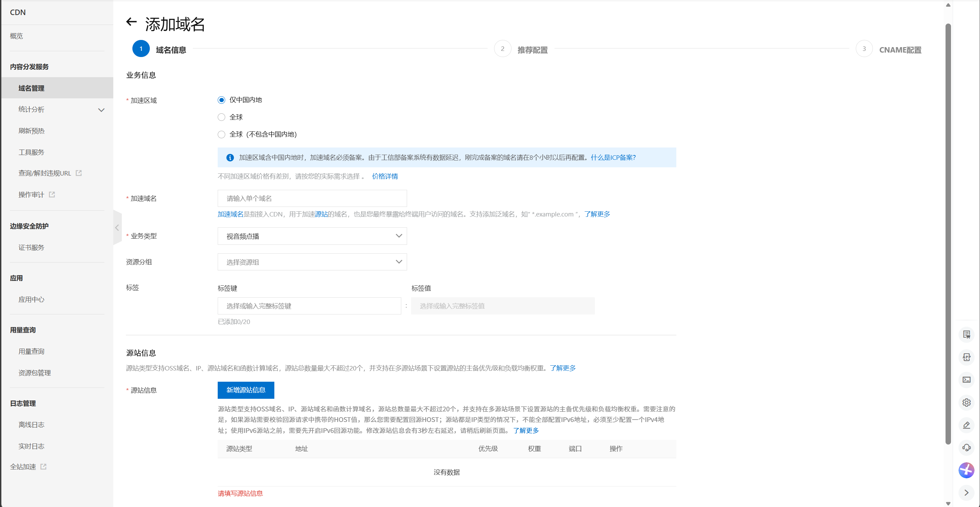
Task: Click the 新增源站信息 button
Action: coord(245,390)
